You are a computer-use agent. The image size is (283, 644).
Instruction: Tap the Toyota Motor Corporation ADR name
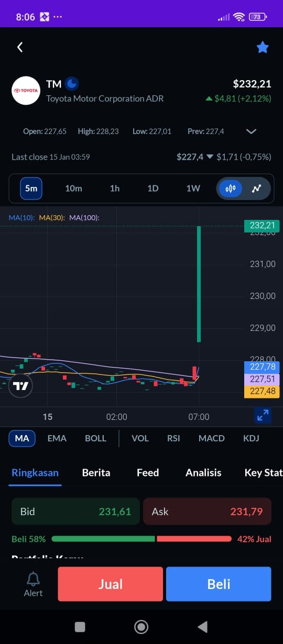click(105, 98)
